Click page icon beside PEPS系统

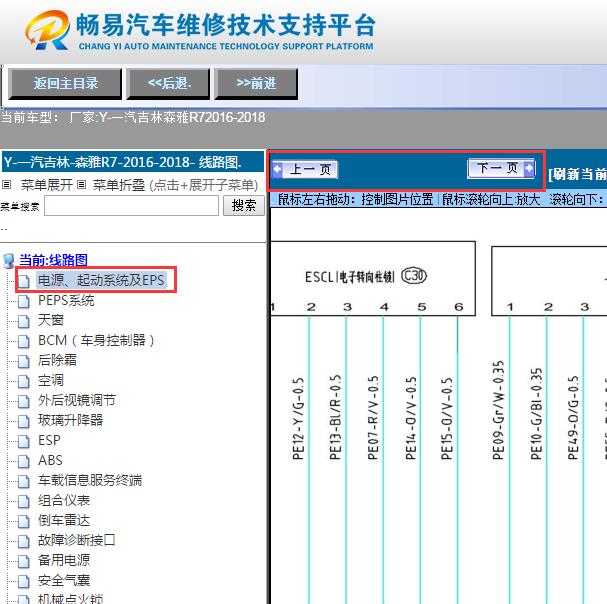point(24,301)
